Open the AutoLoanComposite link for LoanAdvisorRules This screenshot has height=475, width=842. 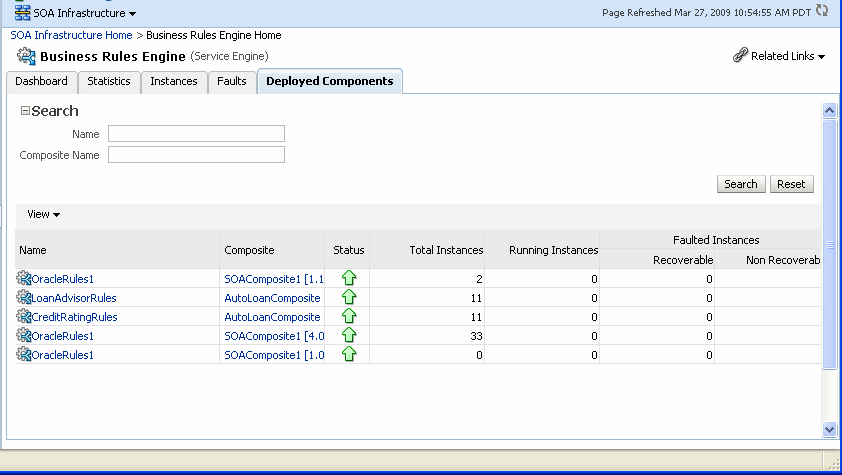click(272, 298)
